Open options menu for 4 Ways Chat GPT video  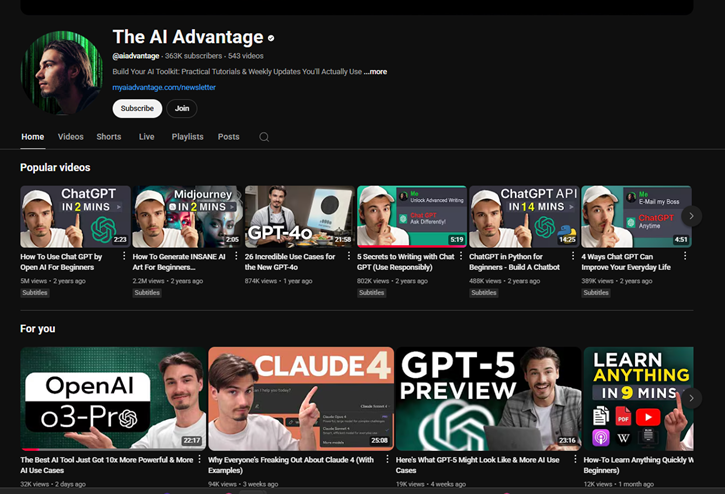point(685,256)
